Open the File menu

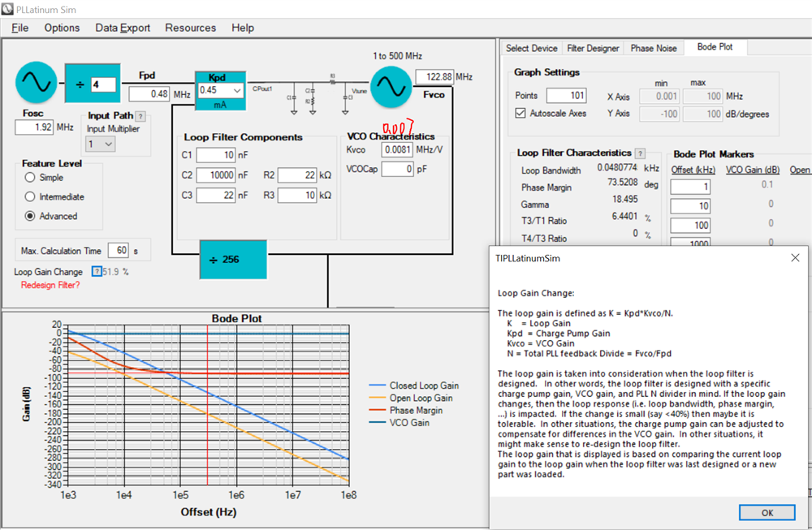pos(20,28)
